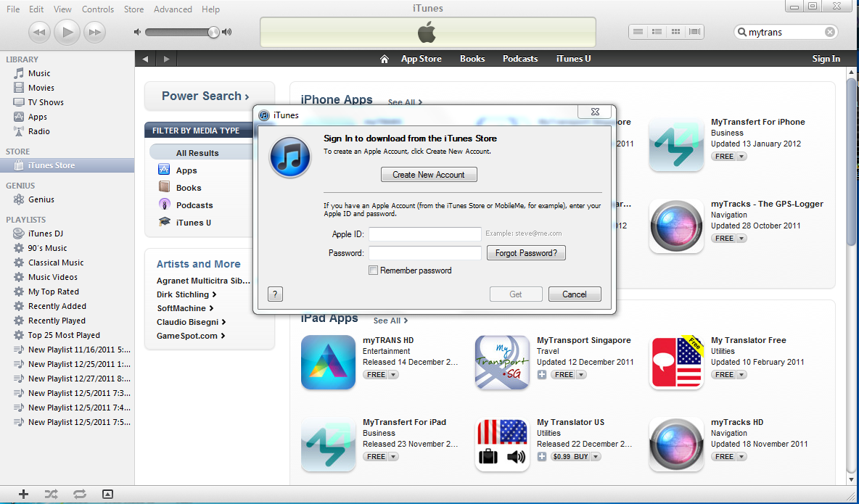Switch to song list view
Image resolution: width=859 pixels, height=504 pixels.
pos(638,32)
